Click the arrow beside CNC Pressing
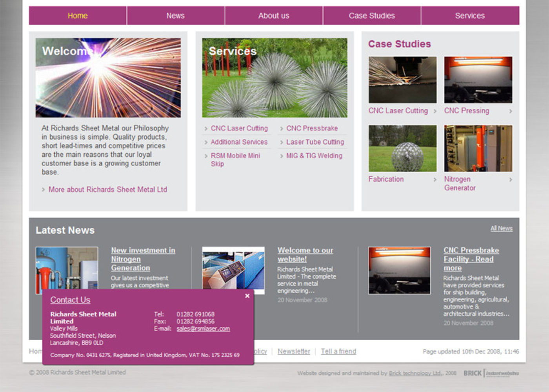 pos(510,111)
